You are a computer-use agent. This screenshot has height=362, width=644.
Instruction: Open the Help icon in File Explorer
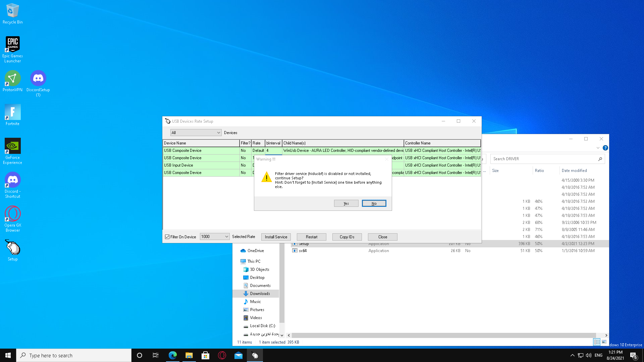pos(605,147)
